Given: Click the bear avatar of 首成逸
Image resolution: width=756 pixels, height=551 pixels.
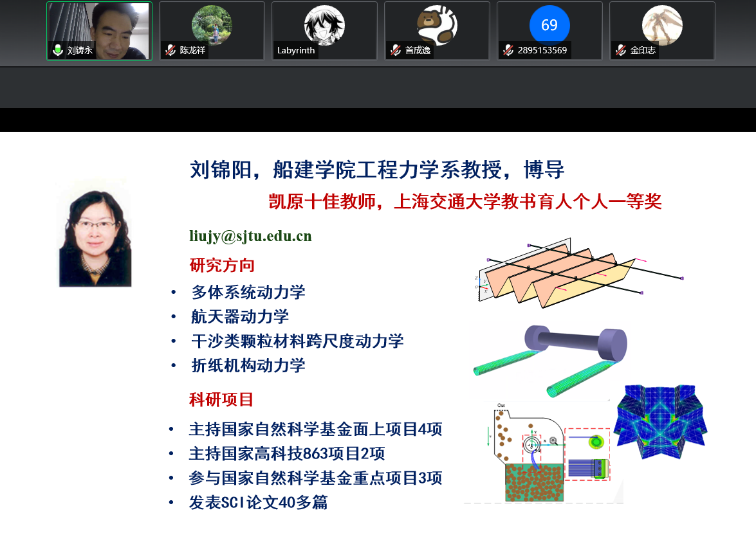Looking at the screenshot, I should 436,26.
